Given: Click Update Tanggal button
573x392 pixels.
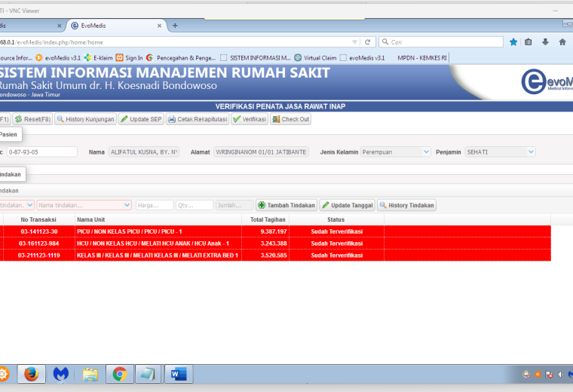Looking at the screenshot, I should 347,205.
